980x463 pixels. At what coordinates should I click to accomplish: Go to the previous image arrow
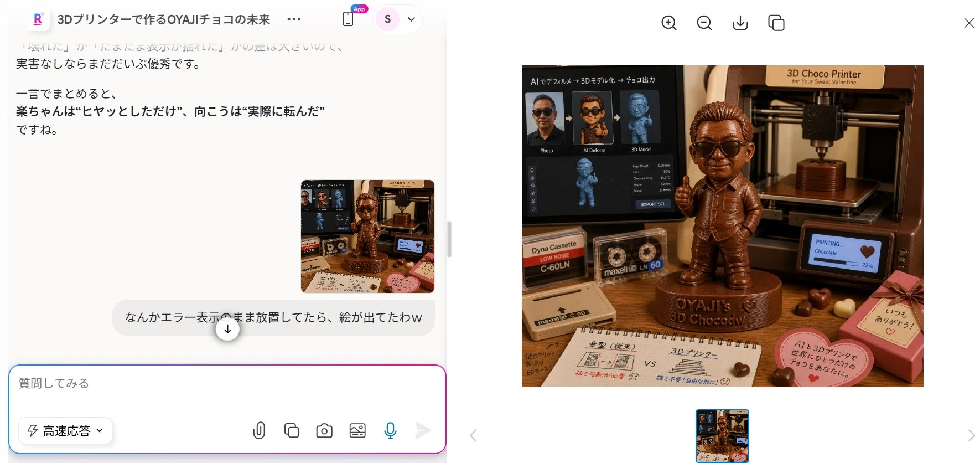tap(473, 435)
